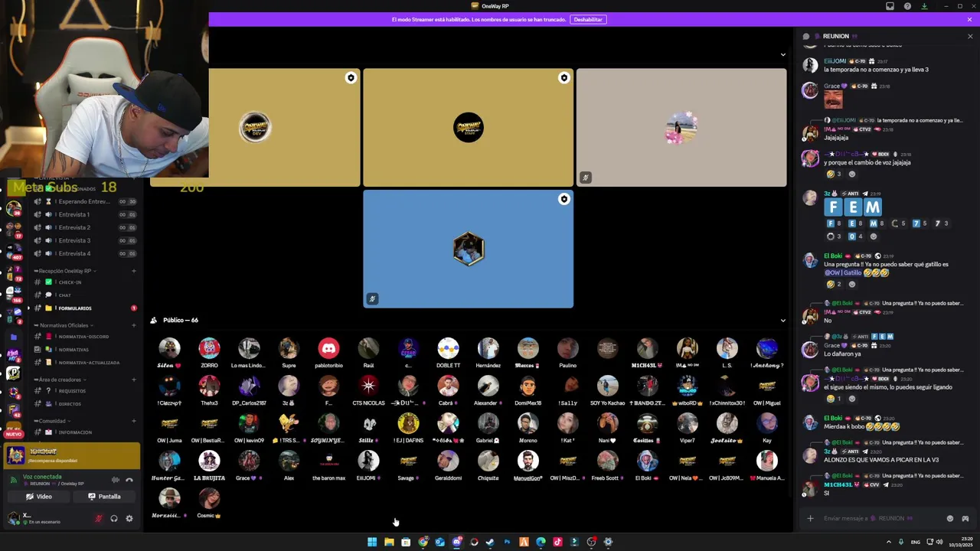Unmute the crossed-out red microphone
The height and width of the screenshot is (551, 980).
pyautogui.click(x=98, y=518)
